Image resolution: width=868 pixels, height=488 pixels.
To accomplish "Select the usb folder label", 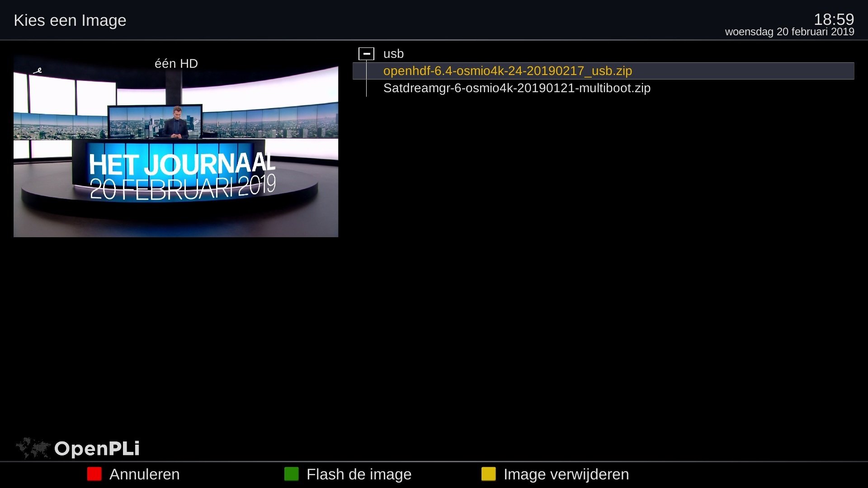I will [x=393, y=54].
